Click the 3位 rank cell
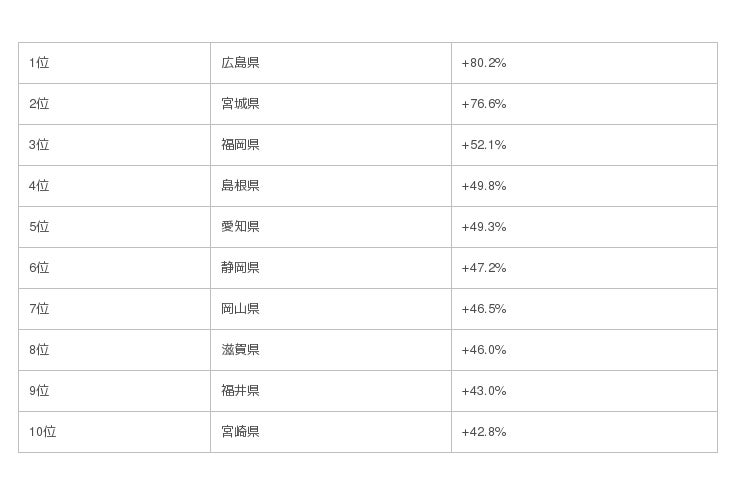 [x=39, y=145]
